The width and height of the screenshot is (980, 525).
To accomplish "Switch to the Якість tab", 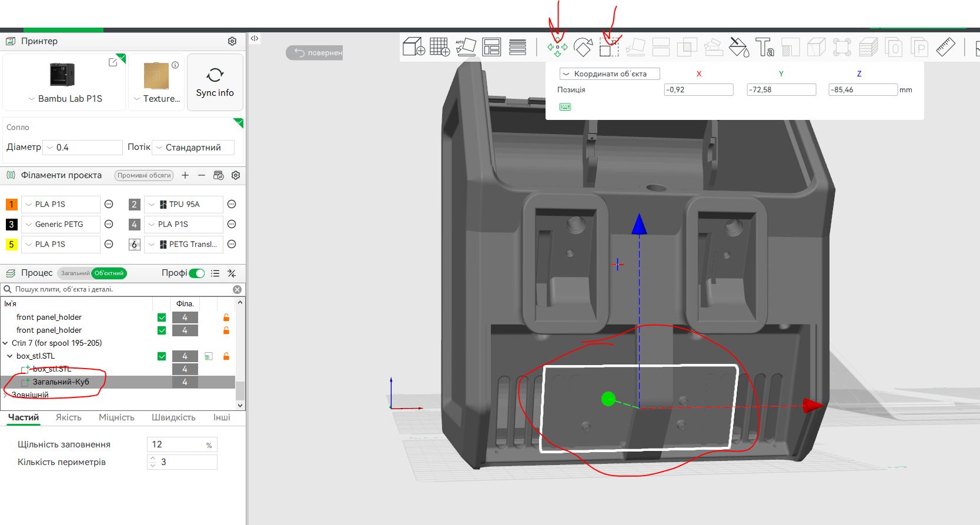I will pos(69,417).
